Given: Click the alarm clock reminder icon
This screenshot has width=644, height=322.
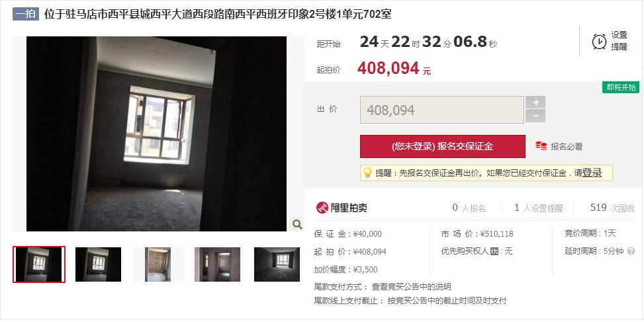Looking at the screenshot, I should (599, 42).
